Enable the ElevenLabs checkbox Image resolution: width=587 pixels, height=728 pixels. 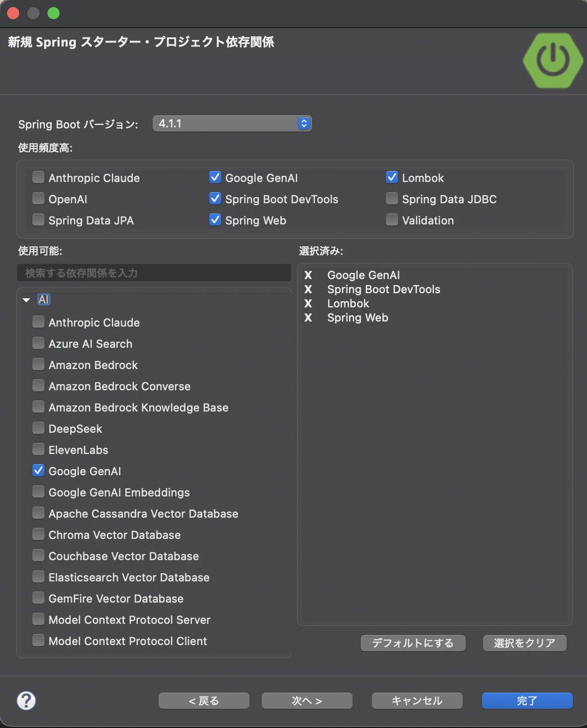click(38, 449)
